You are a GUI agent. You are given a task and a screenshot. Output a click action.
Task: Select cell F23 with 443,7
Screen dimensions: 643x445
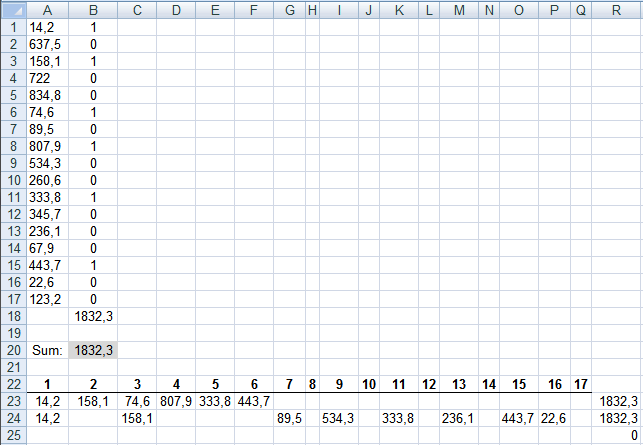[x=254, y=401]
